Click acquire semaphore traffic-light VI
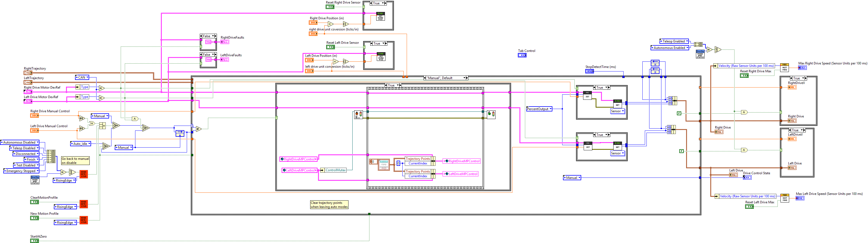Image resolution: width=868 pixels, height=243 pixels. click(358, 115)
